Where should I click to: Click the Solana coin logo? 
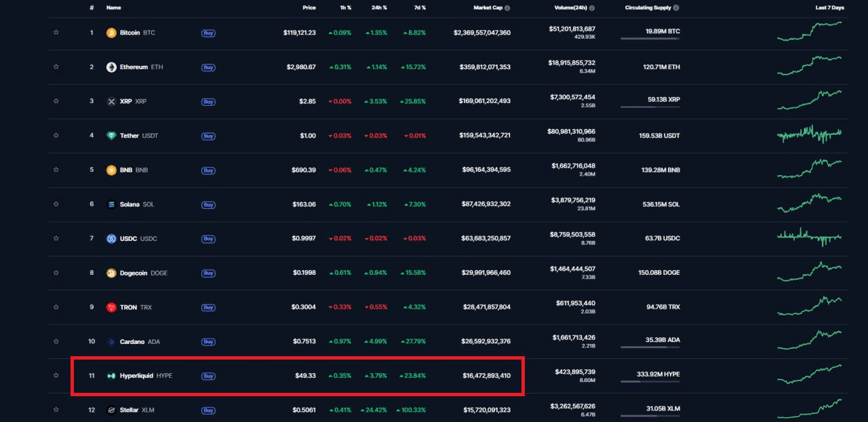[111, 204]
